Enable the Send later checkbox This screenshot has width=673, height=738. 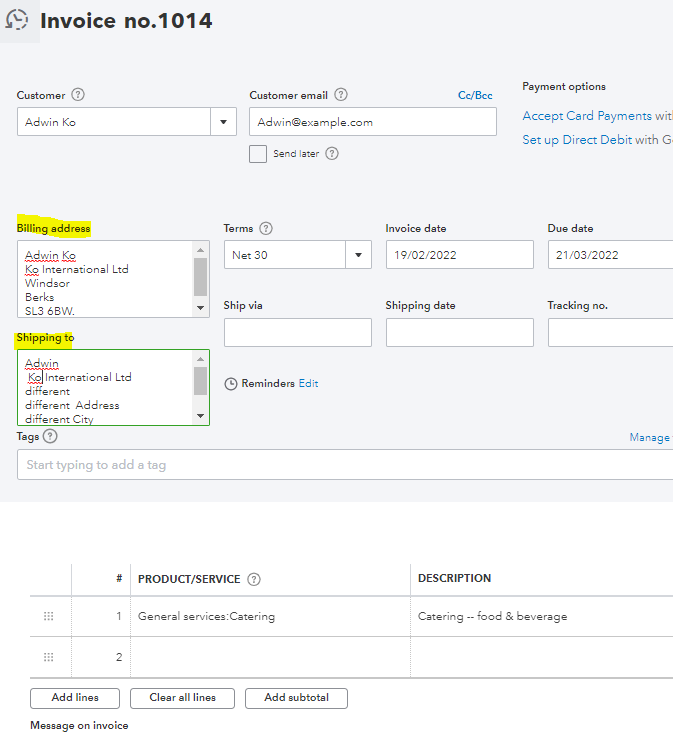258,154
